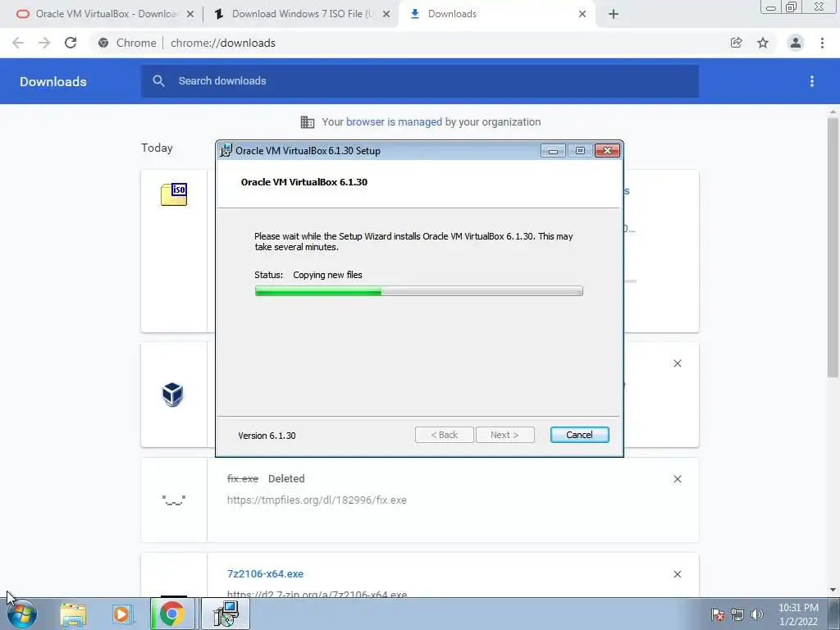Viewport: 840px width, 630px height.
Task: Click Cancel in VirtualBox Setup dialog
Action: coord(579,435)
